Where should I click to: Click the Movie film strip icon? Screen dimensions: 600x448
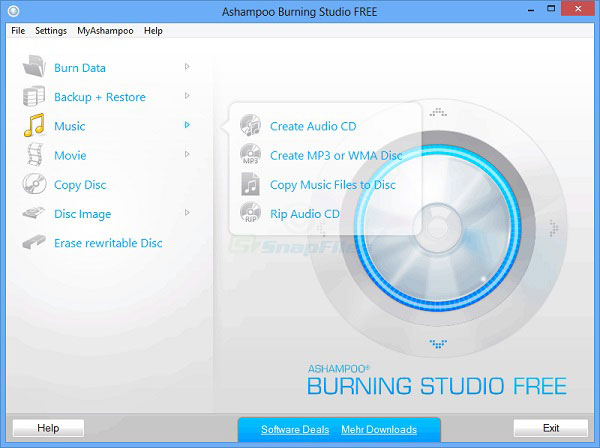pyautogui.click(x=35, y=155)
